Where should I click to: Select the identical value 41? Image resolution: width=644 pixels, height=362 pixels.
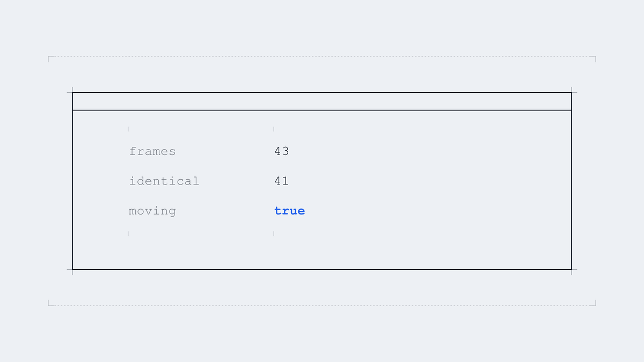click(282, 181)
